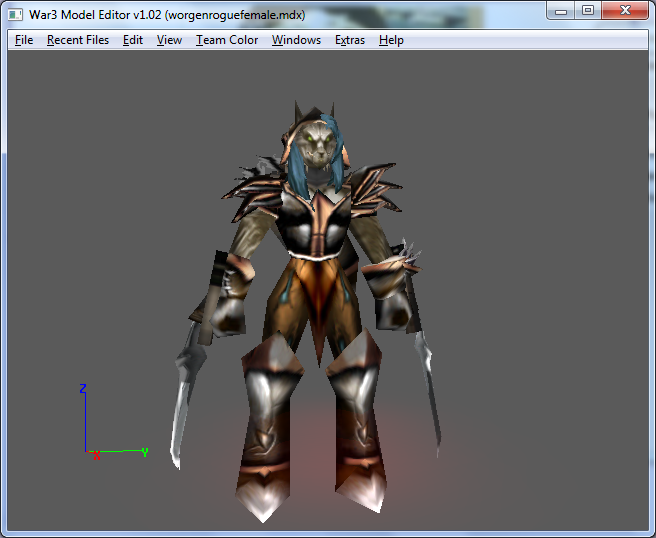This screenshot has width=656, height=538.
Task: Maximize the War3 Model Editor window
Action: (x=588, y=11)
